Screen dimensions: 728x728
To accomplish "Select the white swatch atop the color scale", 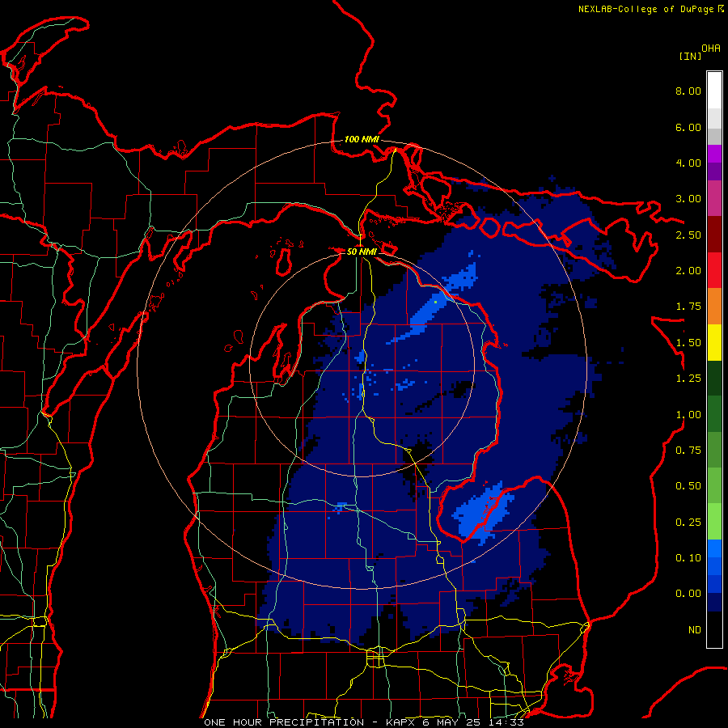I will [x=714, y=91].
